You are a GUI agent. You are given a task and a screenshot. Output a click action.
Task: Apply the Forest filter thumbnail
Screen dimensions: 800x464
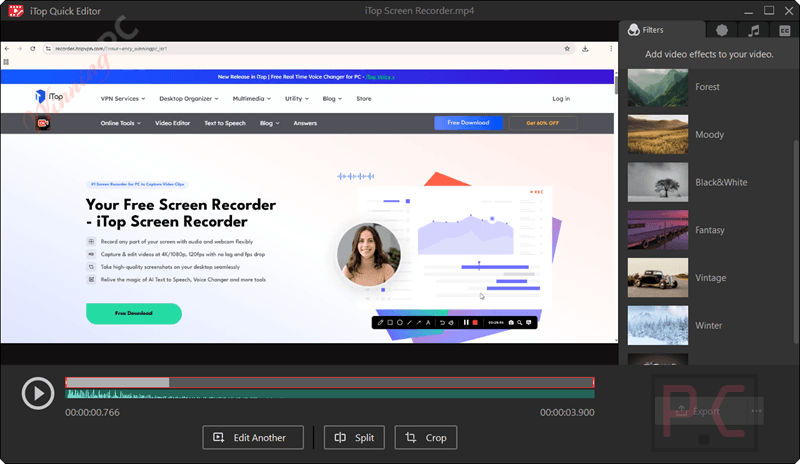[658, 87]
